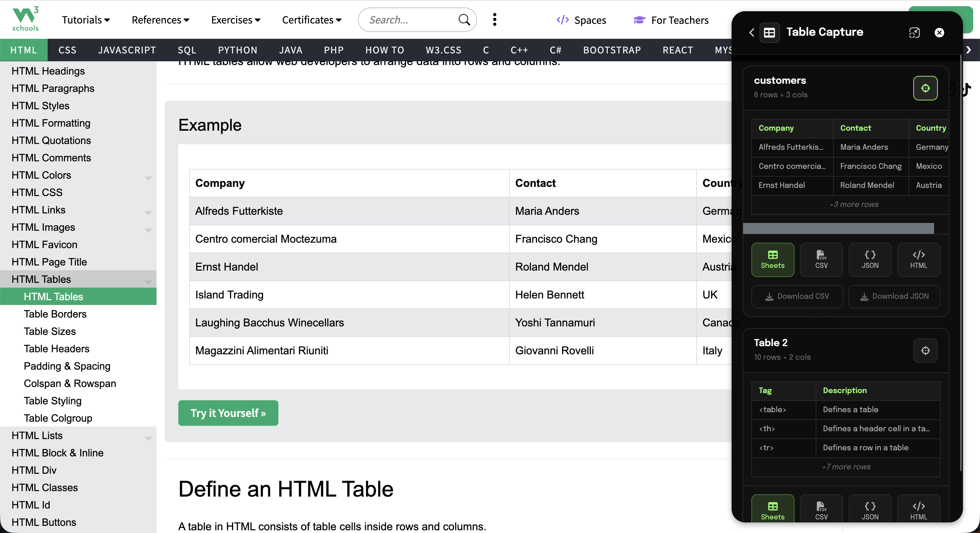
Task: Copy customers table as CSV
Action: 821,259
